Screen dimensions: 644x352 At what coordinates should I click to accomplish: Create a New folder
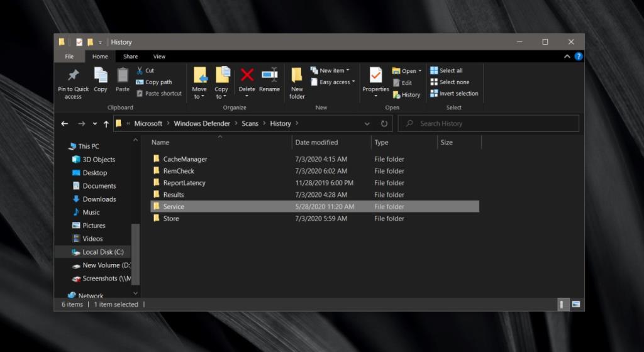tap(297, 83)
